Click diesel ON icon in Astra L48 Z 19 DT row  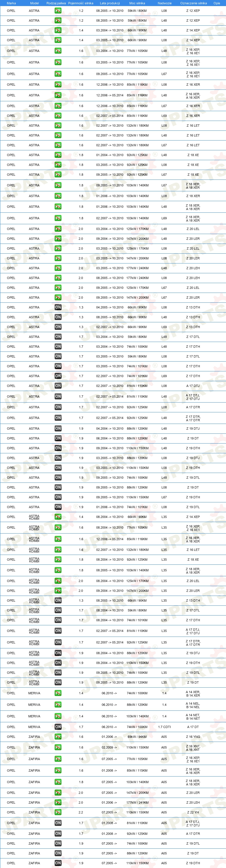point(58,438)
